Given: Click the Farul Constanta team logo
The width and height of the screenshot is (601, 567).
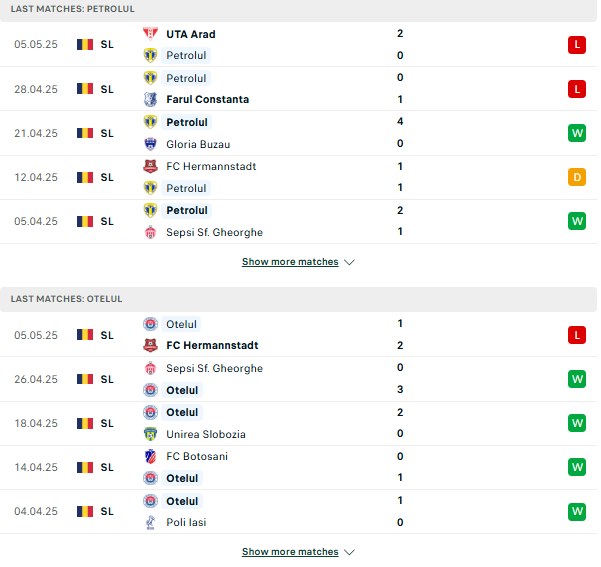Looking at the screenshot, I should click(150, 99).
